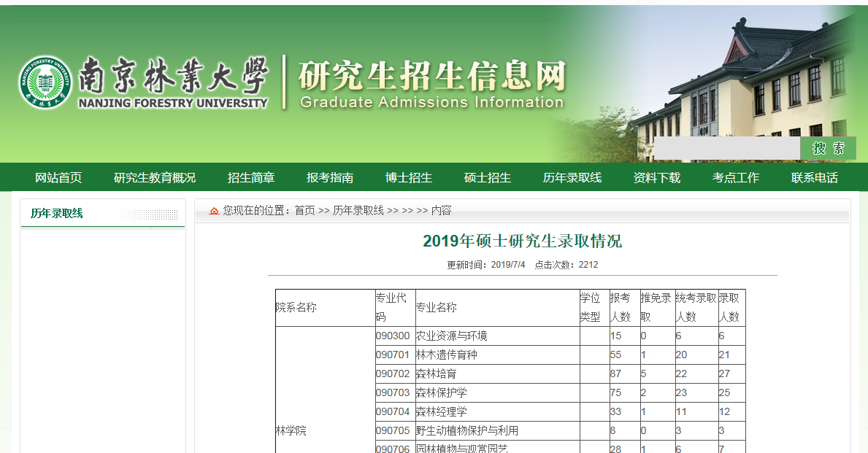Screen dimensions: 868x453
Task: Click the 搜索 search button
Action: click(x=828, y=148)
